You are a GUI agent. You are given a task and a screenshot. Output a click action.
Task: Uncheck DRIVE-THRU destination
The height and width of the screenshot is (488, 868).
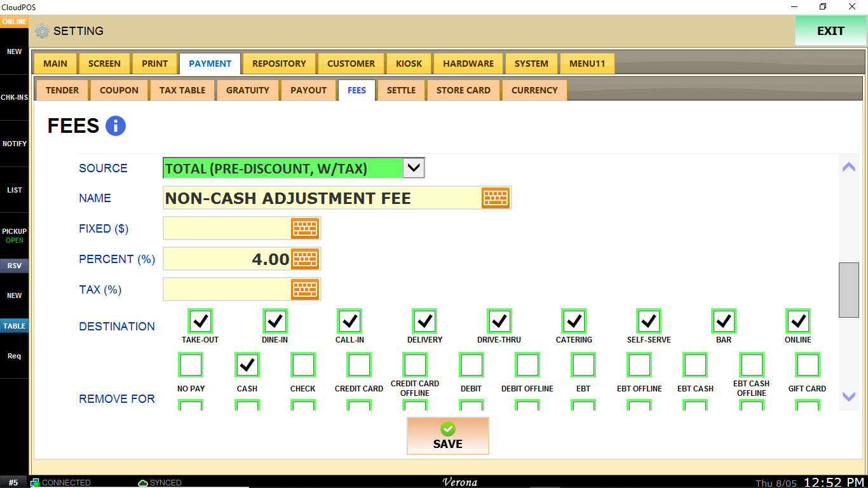click(x=499, y=321)
